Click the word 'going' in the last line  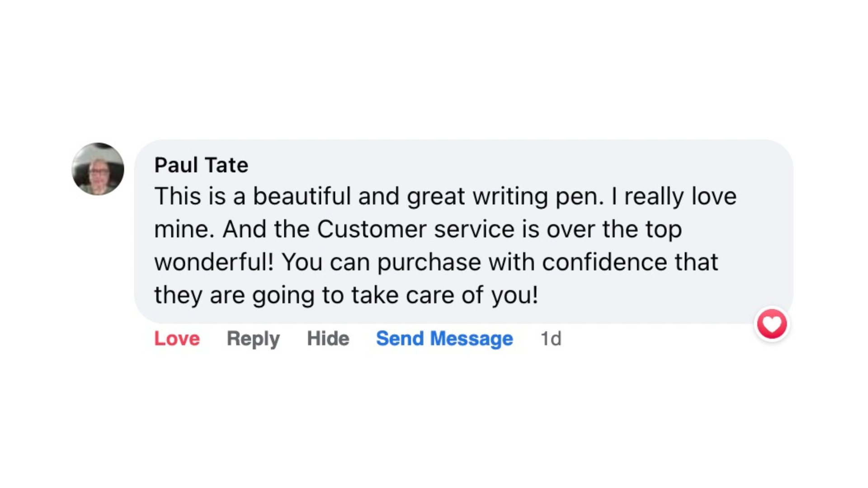coord(283,296)
